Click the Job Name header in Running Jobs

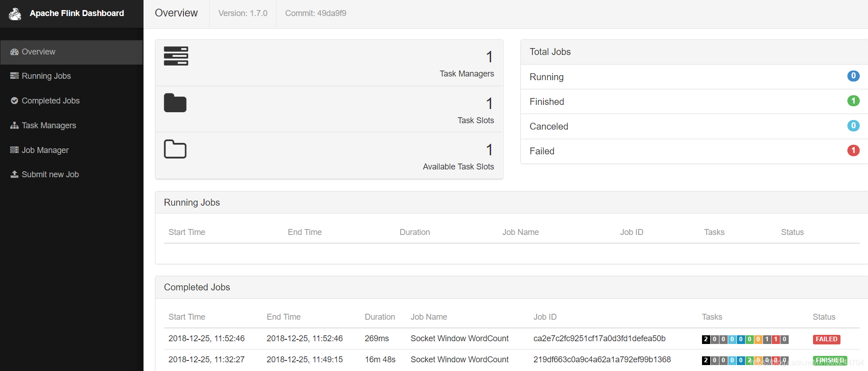coord(520,232)
